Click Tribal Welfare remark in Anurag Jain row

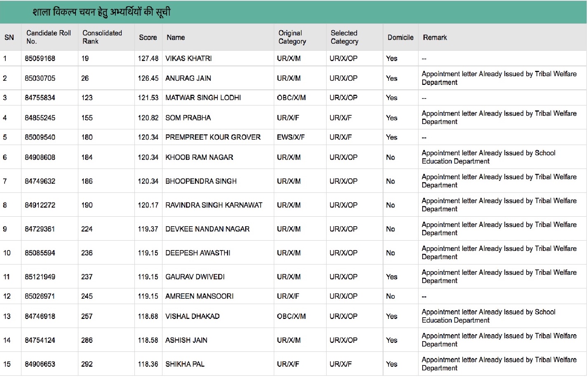(499, 78)
